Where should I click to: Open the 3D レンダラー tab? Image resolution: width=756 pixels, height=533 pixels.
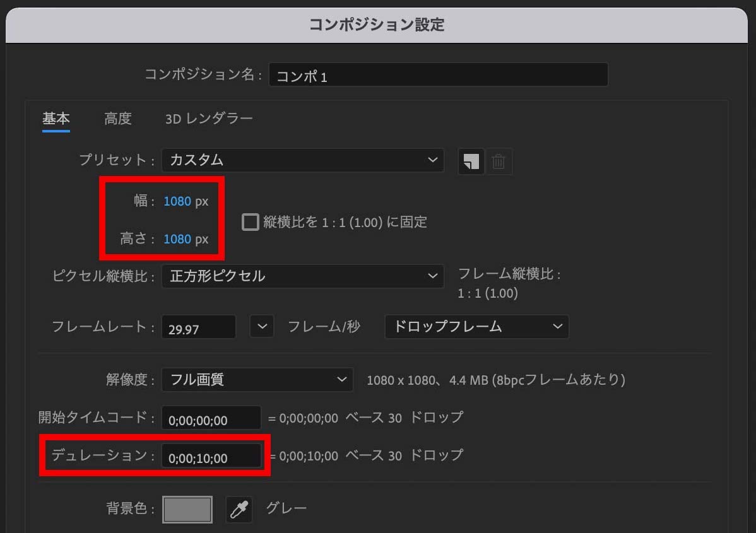click(209, 119)
